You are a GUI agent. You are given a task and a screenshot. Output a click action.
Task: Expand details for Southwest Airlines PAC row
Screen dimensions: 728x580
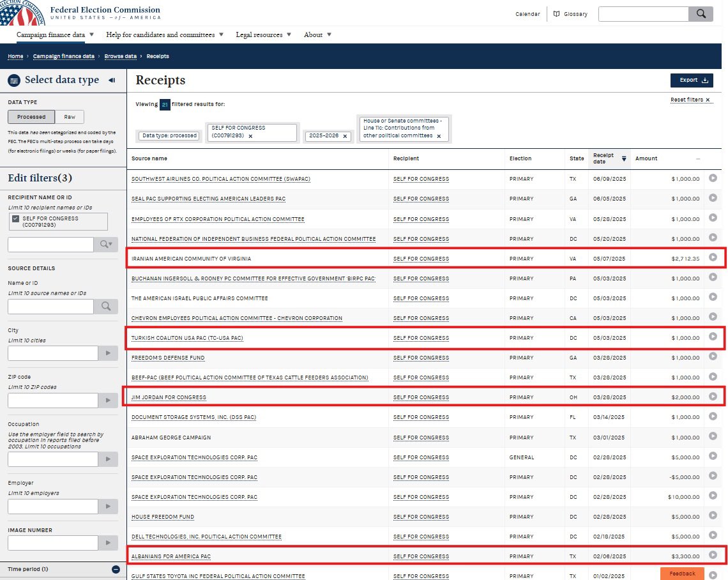click(x=713, y=178)
